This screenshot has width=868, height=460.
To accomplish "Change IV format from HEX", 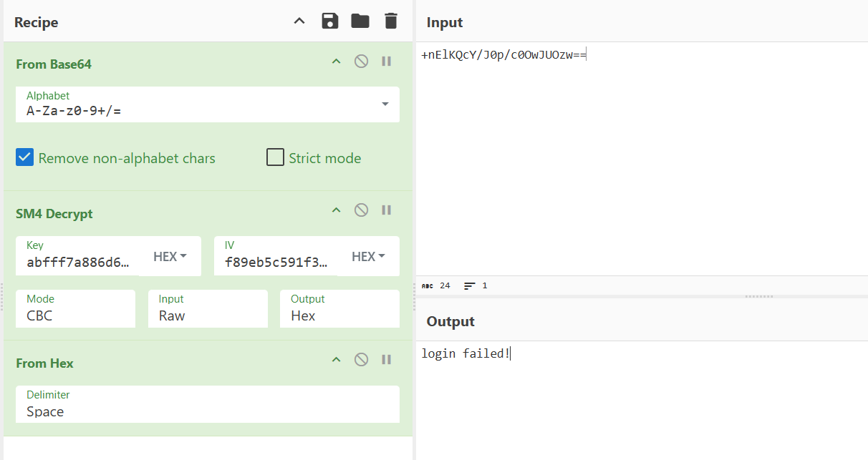I will [x=368, y=257].
